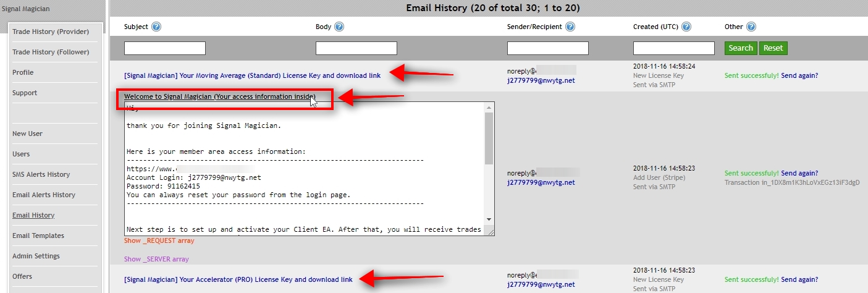Image resolution: width=868 pixels, height=293 pixels.
Task: Click 'Password: 91162415' line in email body
Action: pos(163,186)
